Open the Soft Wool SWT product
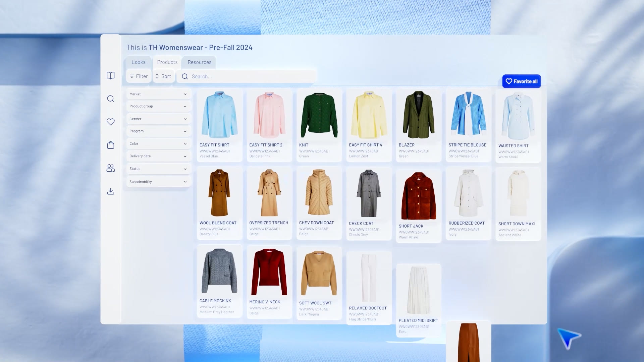644x362 pixels. 319,283
